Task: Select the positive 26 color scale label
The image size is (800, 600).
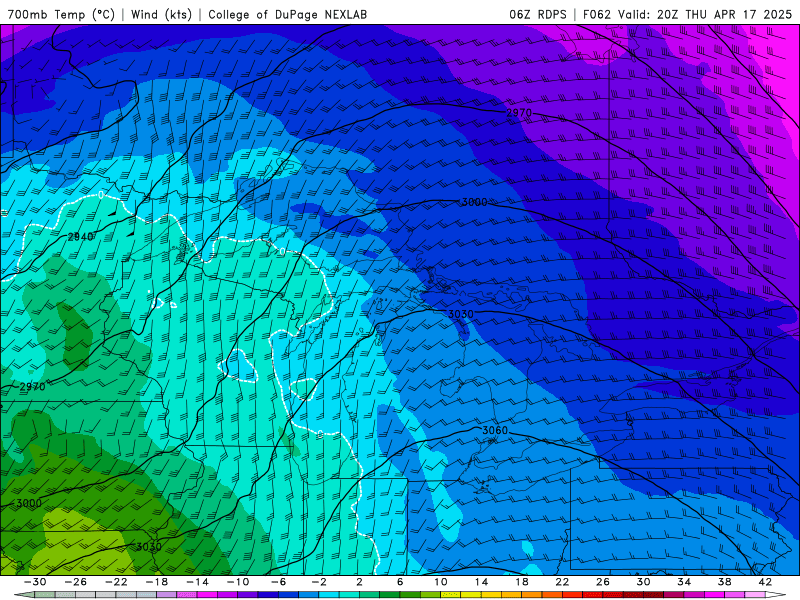Action: (x=603, y=582)
